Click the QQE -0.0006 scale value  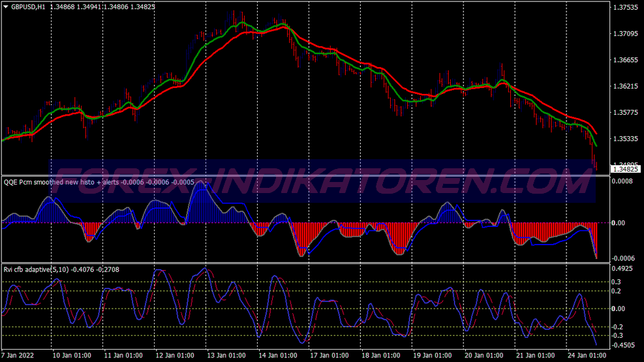click(622, 258)
